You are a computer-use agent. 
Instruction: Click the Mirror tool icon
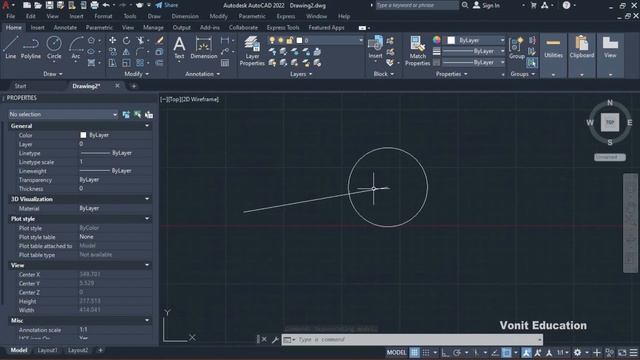click(127, 52)
